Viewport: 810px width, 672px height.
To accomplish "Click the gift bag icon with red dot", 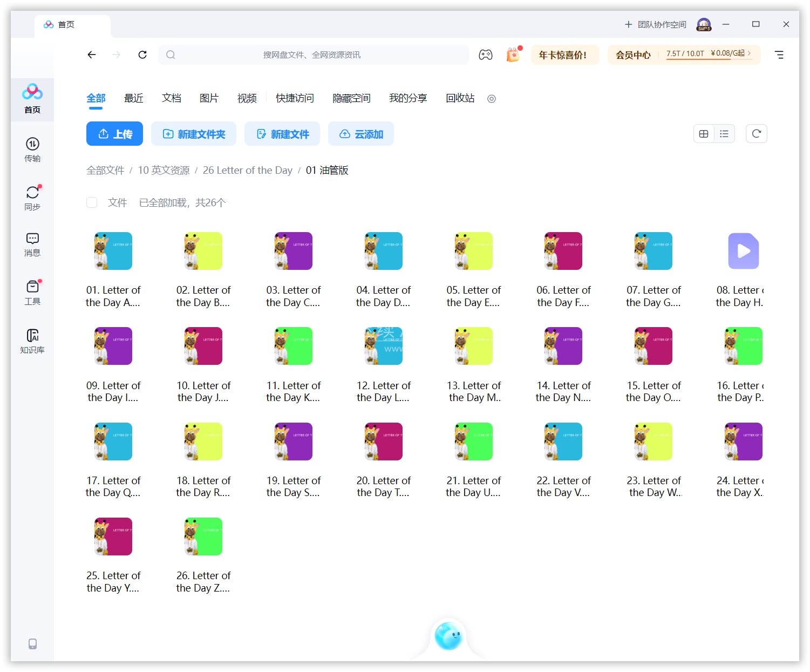I will 513,55.
